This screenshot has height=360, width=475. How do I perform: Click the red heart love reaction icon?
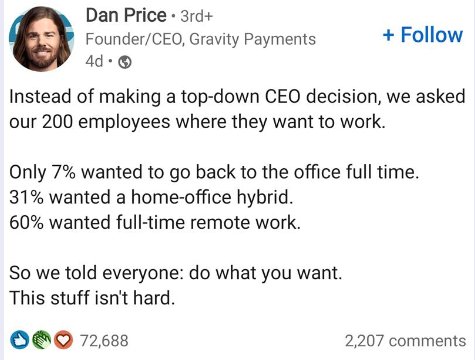[x=63, y=340]
